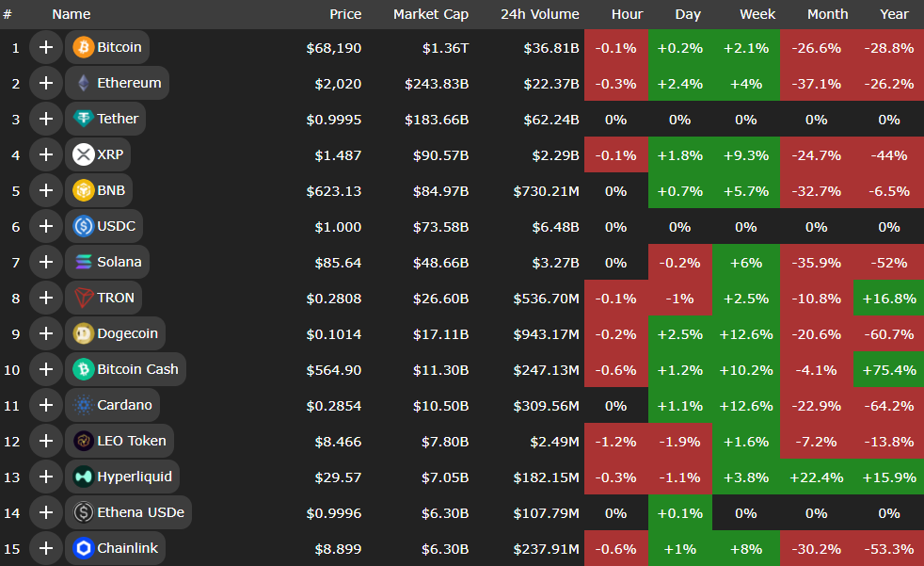Click the Bitcoin coin icon
The width and height of the screenshot is (924, 566).
[x=83, y=47]
